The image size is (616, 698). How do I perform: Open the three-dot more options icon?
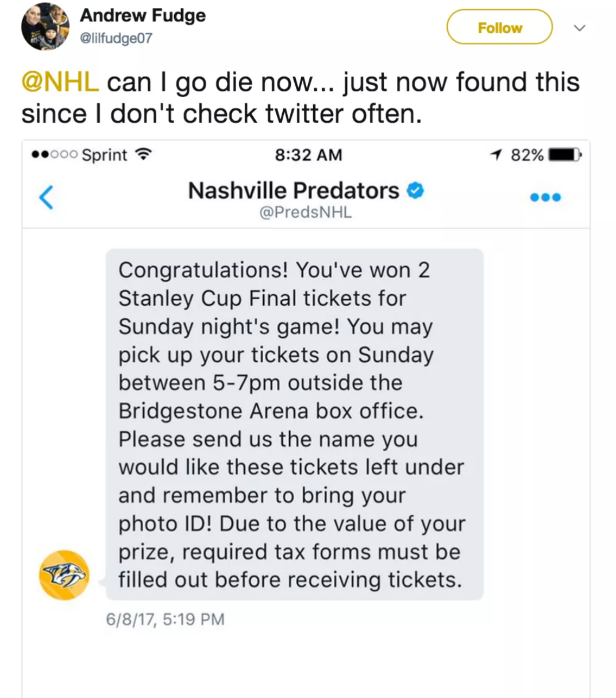click(545, 197)
